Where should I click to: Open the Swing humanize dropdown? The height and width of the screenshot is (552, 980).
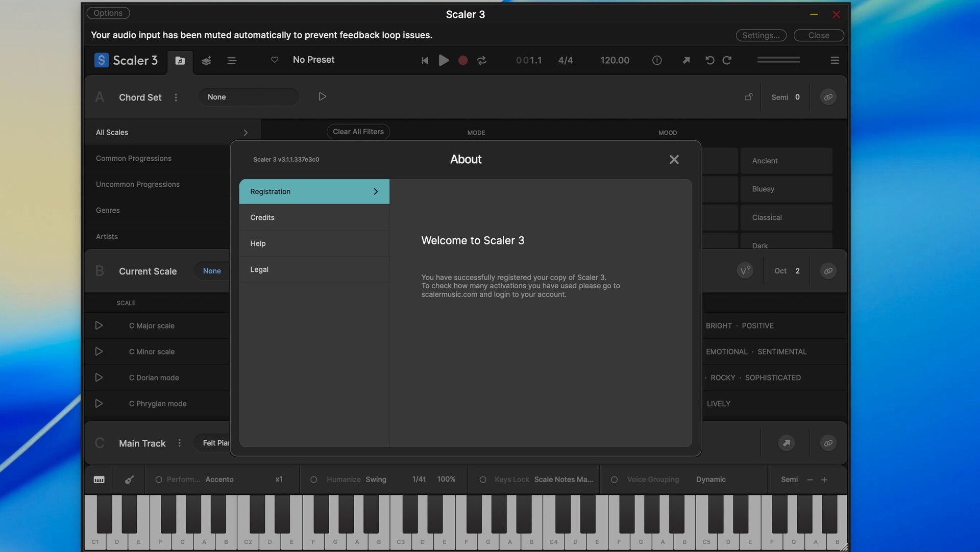click(x=376, y=480)
